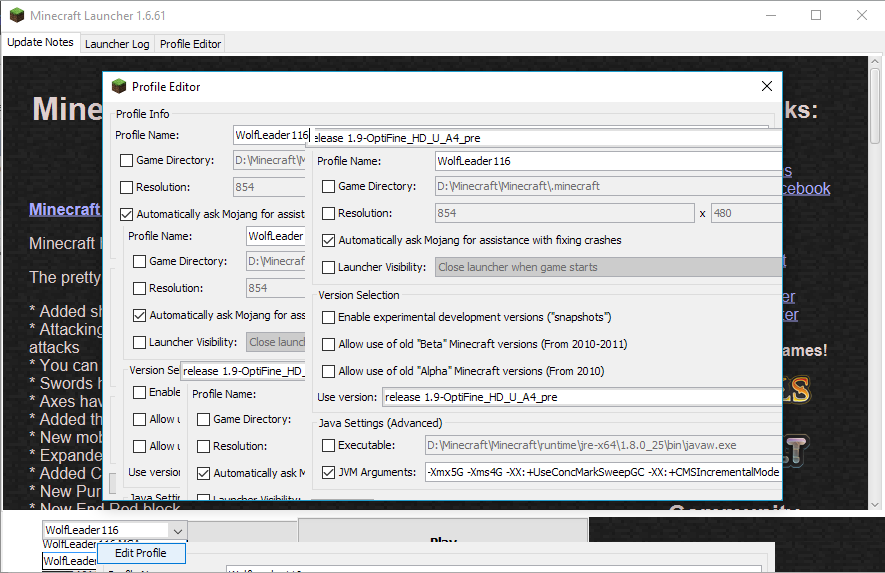
Task: Click the resolution height field showing 480
Action: (745, 213)
